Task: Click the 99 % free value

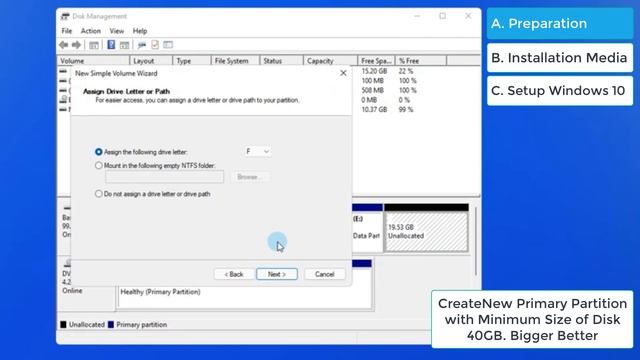Action: click(x=406, y=109)
